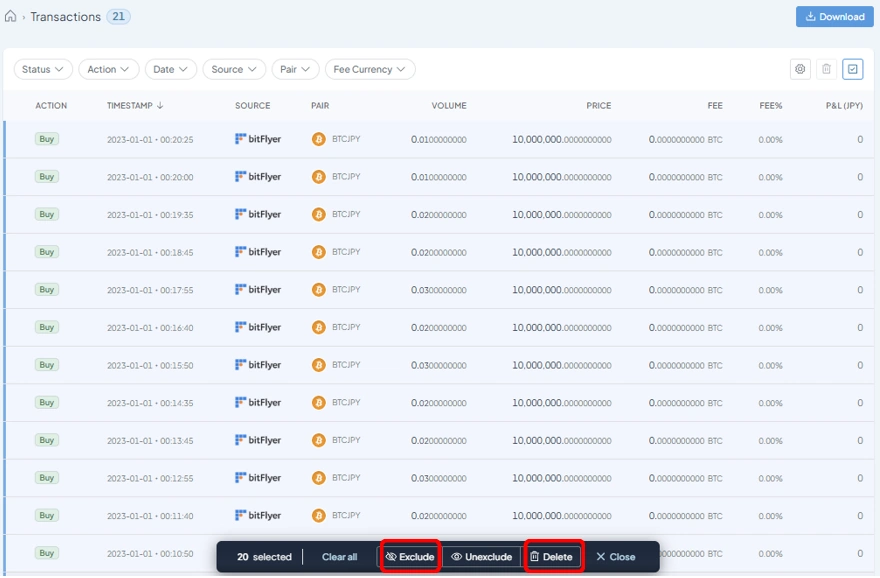Unexclude the selected transactions

[482, 557]
